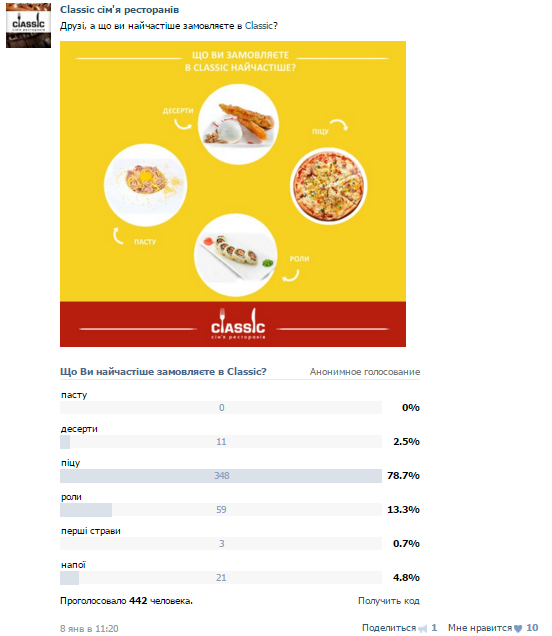Viewport: 552px width, 636px height.
Task: Click the poll title 'Що Ви найчастіше замовляєте в Classic?'
Action: 163,372
